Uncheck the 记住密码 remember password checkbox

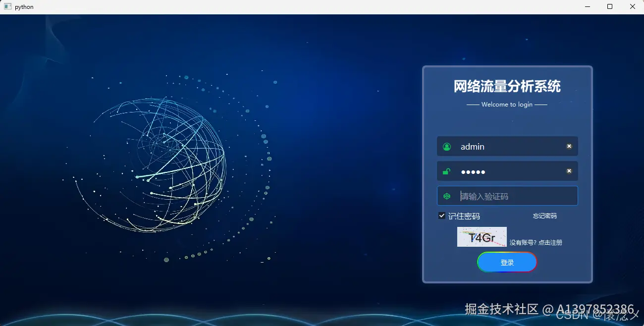441,216
